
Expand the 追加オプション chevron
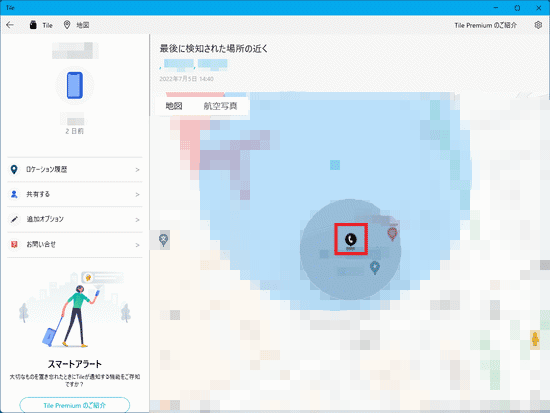pos(138,220)
